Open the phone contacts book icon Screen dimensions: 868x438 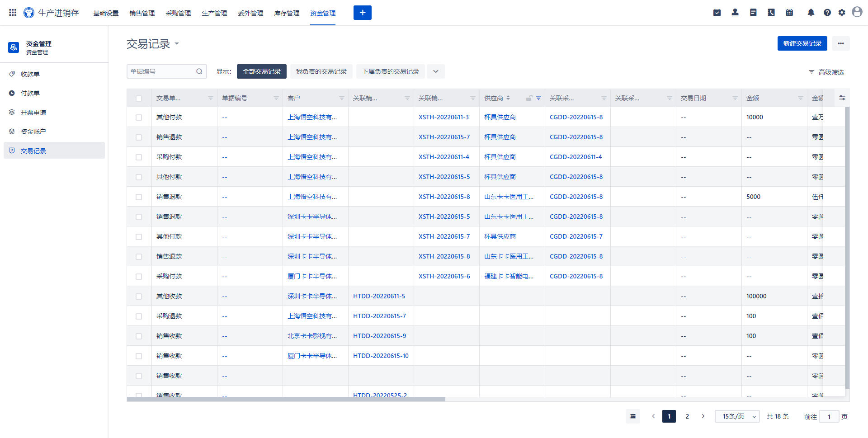click(x=771, y=13)
